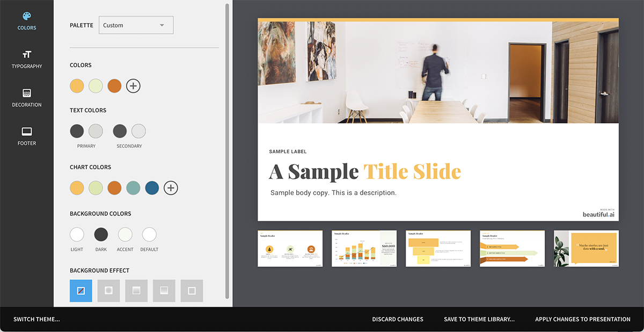Screen dimensions: 644x332
Task: Apply changes to the presentation
Action: pyautogui.click(x=583, y=319)
